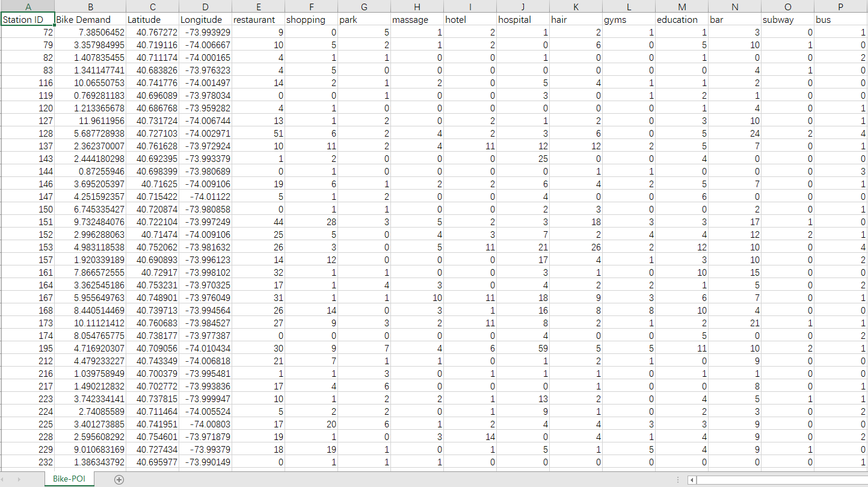The width and height of the screenshot is (868, 487).
Task: Select column G header
Action: (364, 7)
